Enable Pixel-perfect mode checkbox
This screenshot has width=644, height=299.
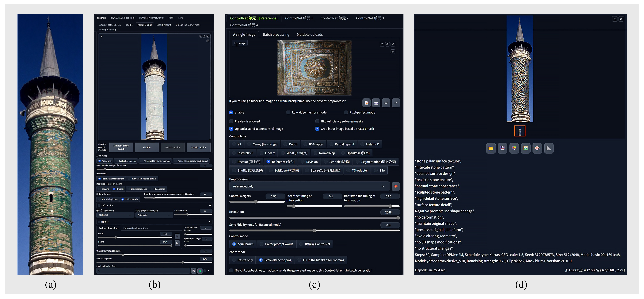[346, 112]
